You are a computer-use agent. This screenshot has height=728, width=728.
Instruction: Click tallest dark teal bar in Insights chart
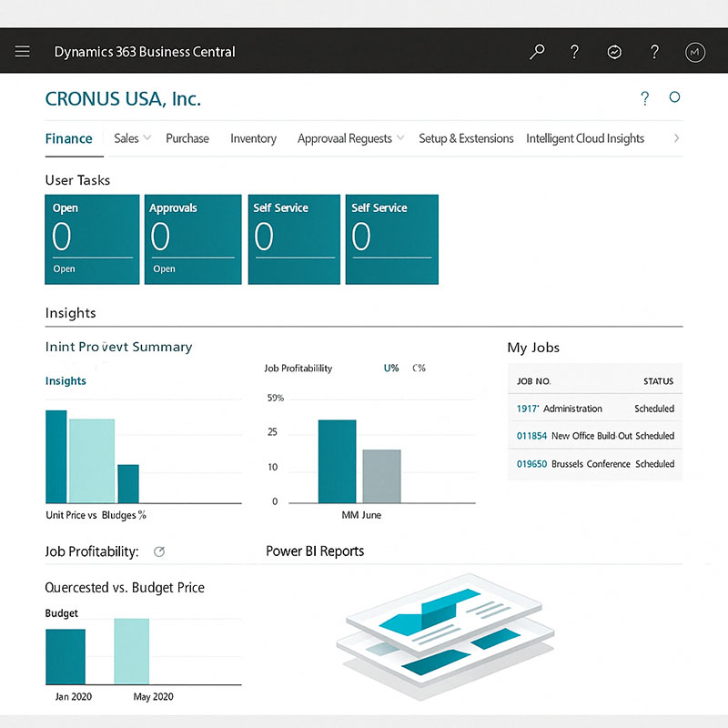tap(56, 457)
